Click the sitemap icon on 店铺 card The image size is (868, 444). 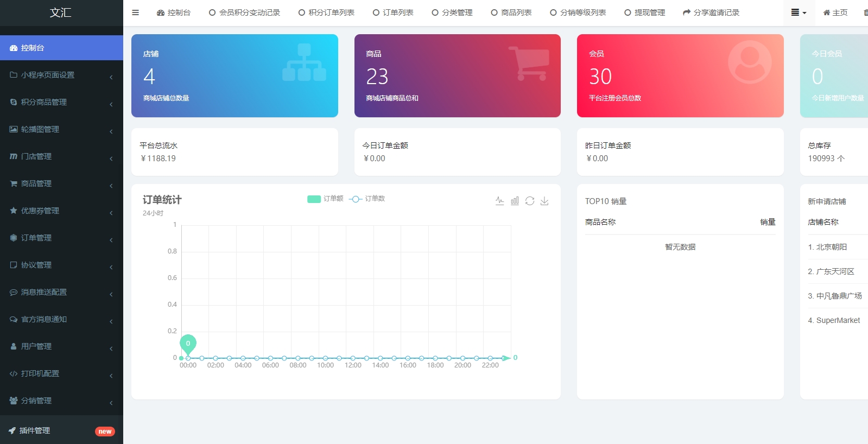(x=304, y=62)
